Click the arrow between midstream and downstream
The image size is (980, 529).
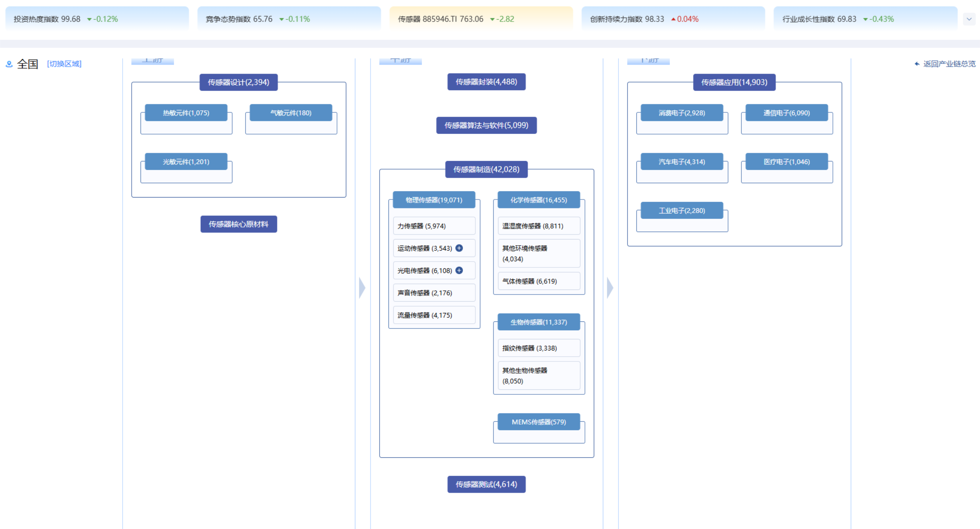point(610,288)
